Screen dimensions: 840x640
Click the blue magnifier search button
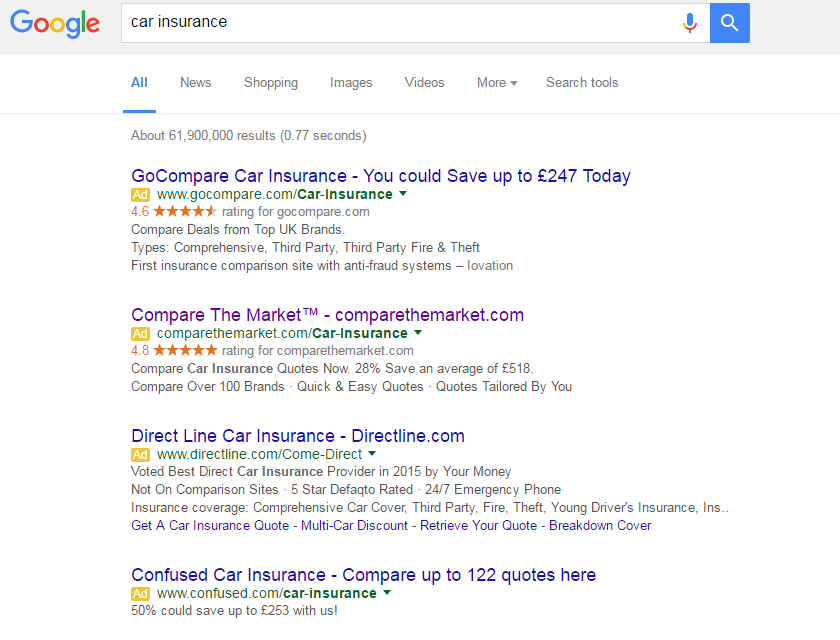[730, 22]
